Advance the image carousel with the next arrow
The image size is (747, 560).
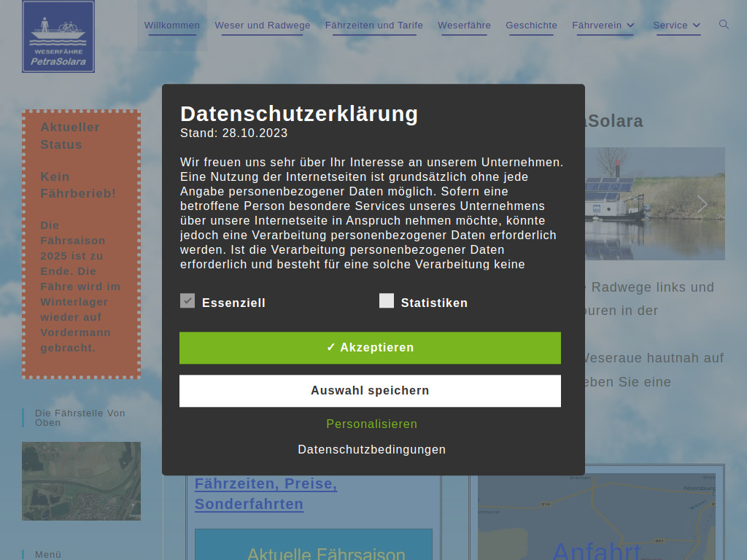tap(702, 204)
